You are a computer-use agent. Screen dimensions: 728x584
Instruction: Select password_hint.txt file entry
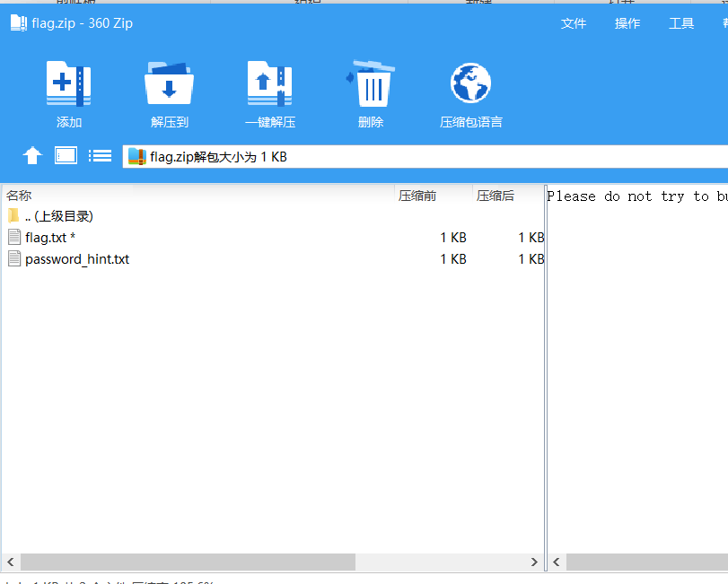point(76,259)
